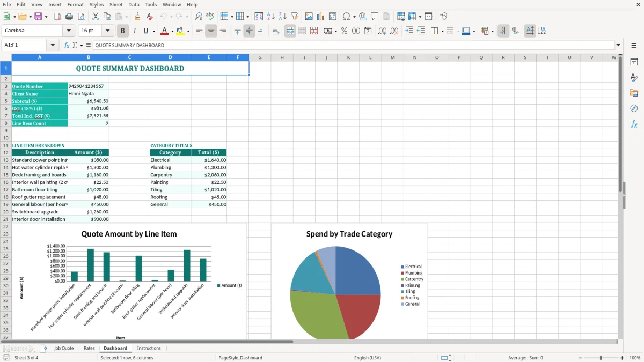Screen dimensions: 644x362
Task: Open the sidebar Navigator compass icon
Action: 634,108
